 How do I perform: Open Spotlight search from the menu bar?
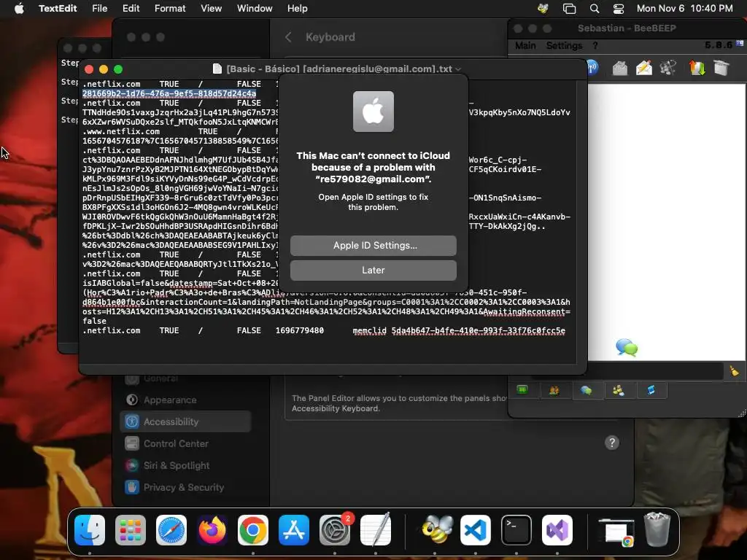tap(594, 8)
